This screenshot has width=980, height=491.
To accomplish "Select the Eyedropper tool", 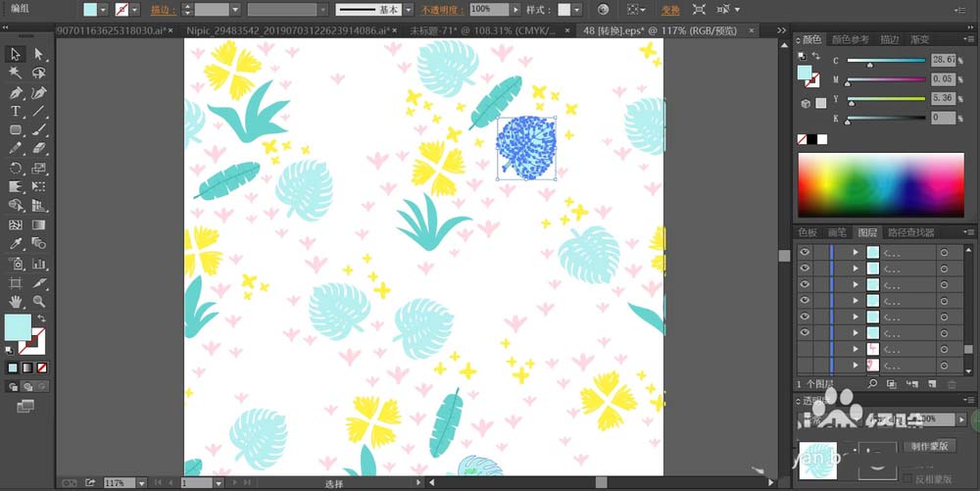I will click(x=15, y=244).
